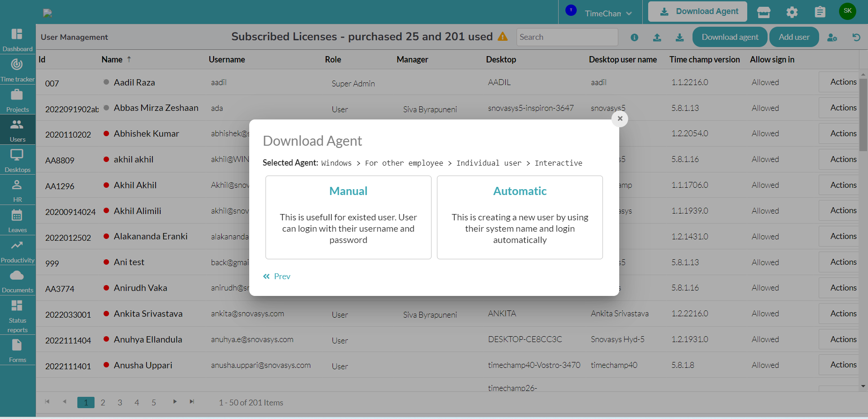The image size is (868, 419).
Task: Click the Add user button
Action: pyautogui.click(x=794, y=37)
